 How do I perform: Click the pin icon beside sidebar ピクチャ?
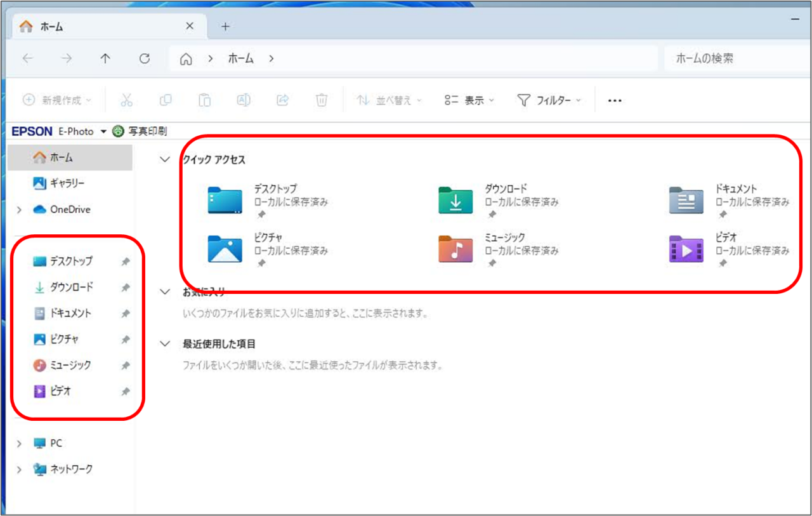(126, 340)
